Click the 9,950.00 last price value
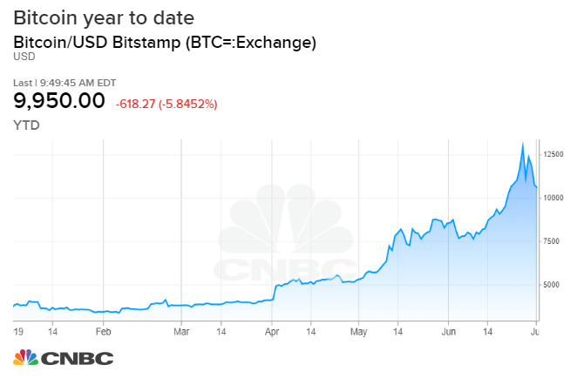Image resolution: width=584 pixels, height=392 pixels. pyautogui.click(x=59, y=101)
